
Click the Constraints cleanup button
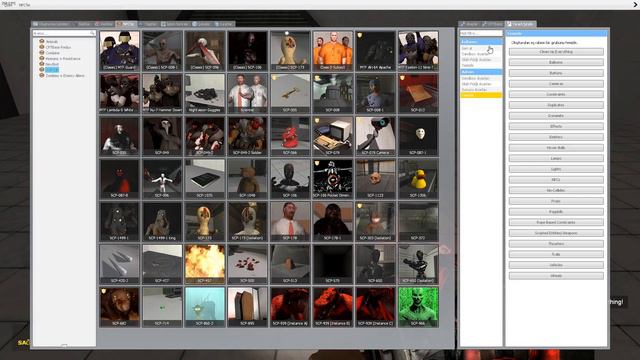click(556, 94)
